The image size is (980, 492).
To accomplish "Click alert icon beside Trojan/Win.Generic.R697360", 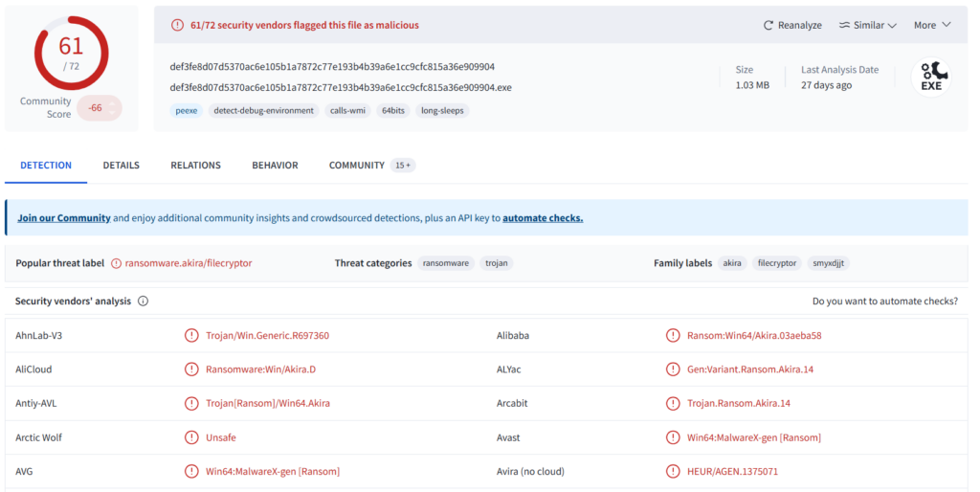I will [192, 336].
